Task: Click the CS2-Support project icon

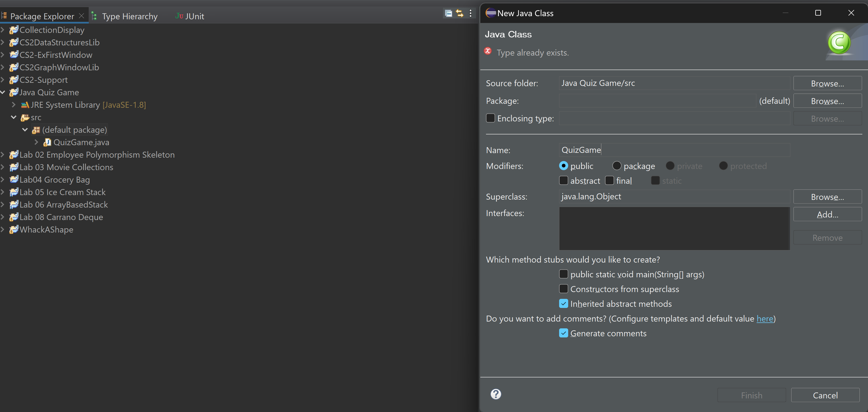Action: click(x=14, y=80)
